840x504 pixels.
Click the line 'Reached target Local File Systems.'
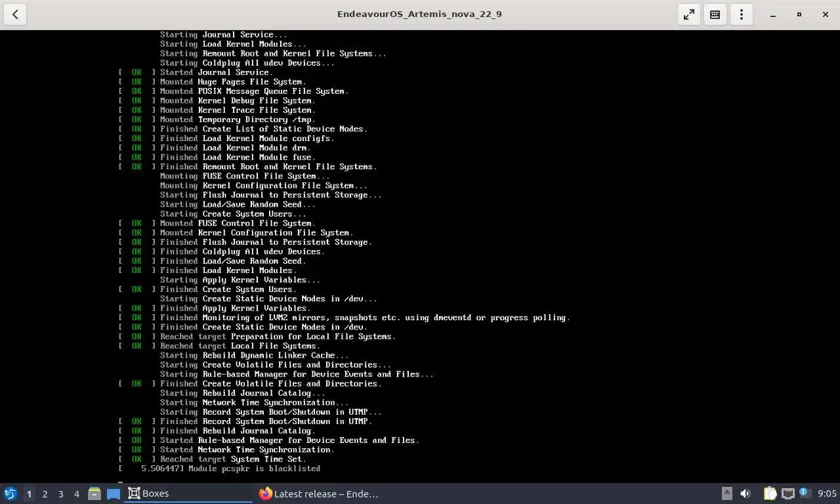(x=240, y=346)
